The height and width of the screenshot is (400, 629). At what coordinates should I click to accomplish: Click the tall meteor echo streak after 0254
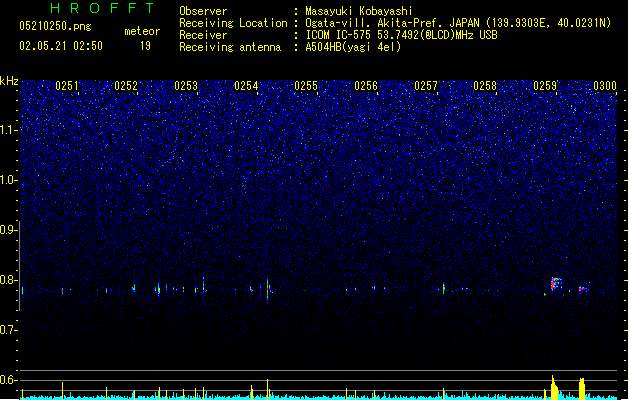268,290
